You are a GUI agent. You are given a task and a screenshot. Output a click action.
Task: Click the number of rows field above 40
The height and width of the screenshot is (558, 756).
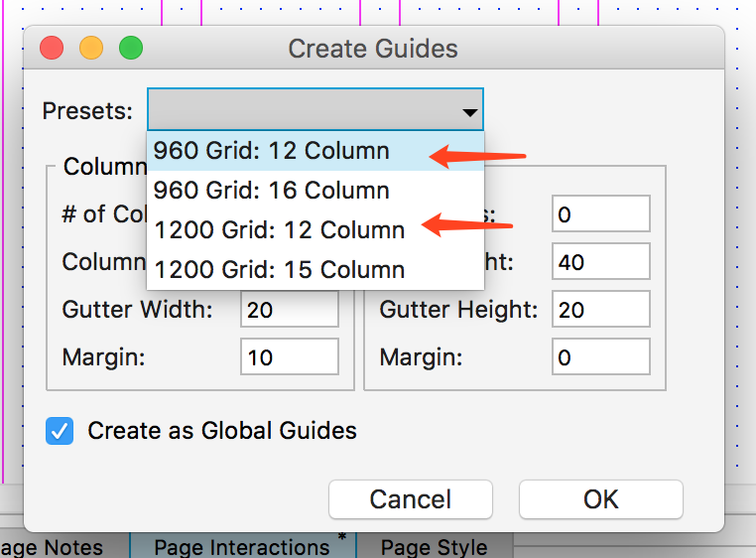point(601,214)
